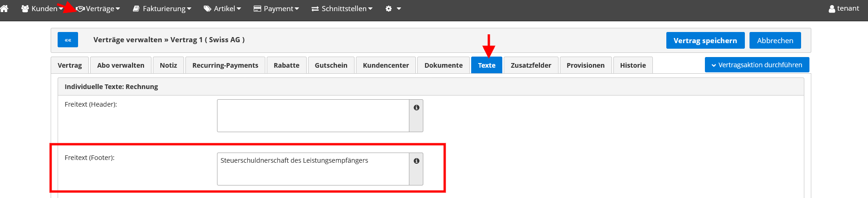Image resolution: width=868 pixels, height=198 pixels.
Task: Open the settings gear menu
Action: (393, 8)
